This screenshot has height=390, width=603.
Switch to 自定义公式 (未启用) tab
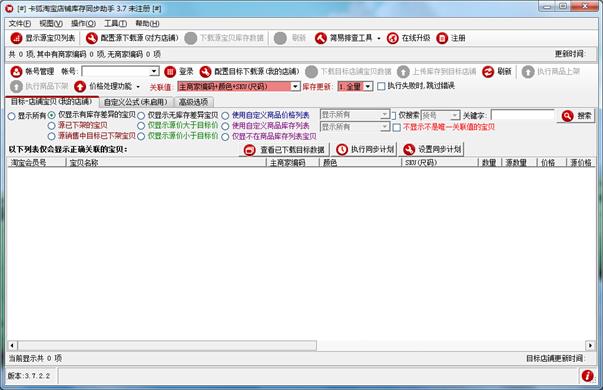pos(136,102)
